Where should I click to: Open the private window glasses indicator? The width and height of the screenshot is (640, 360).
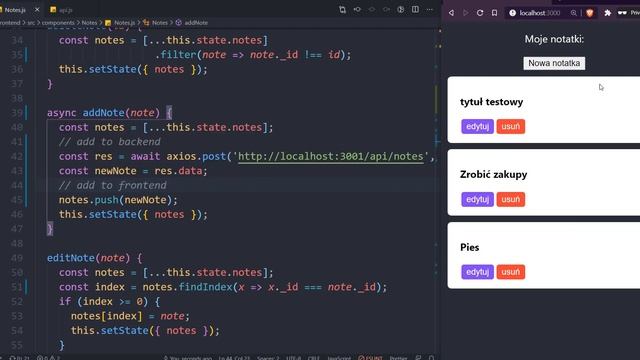click(x=622, y=13)
